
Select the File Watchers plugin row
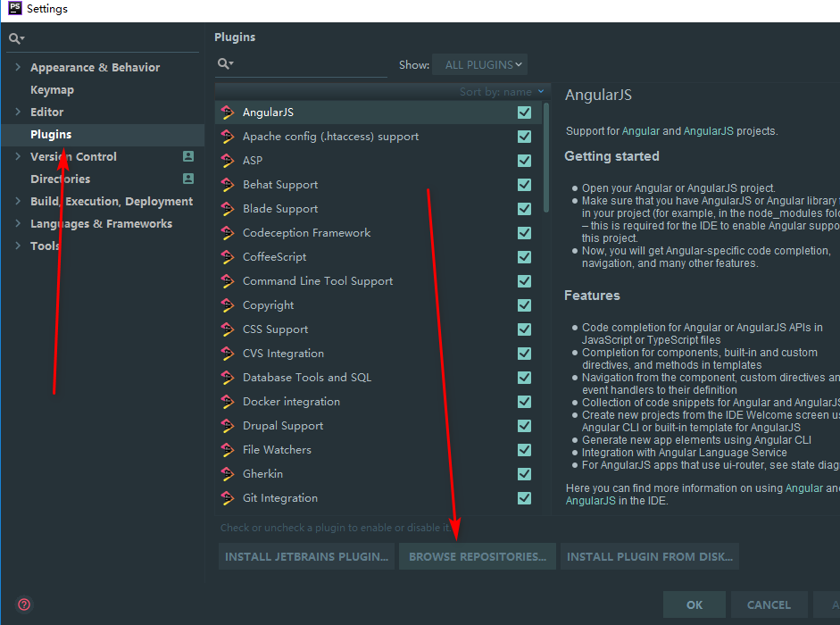click(378, 450)
